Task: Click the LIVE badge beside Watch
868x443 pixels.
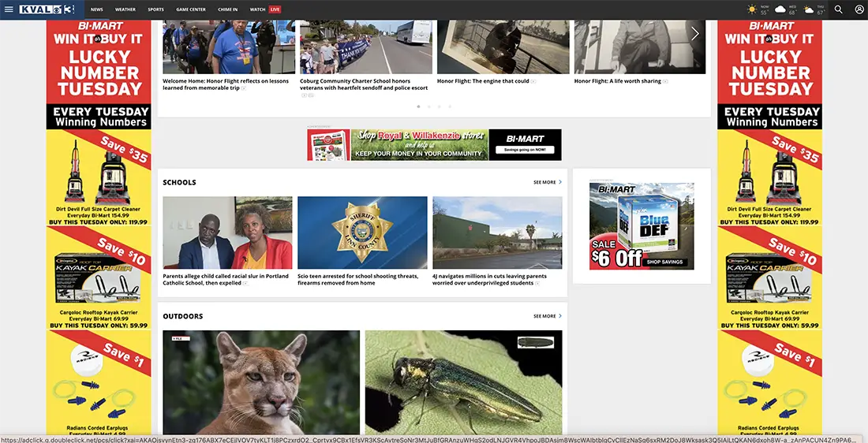Action: (x=275, y=9)
